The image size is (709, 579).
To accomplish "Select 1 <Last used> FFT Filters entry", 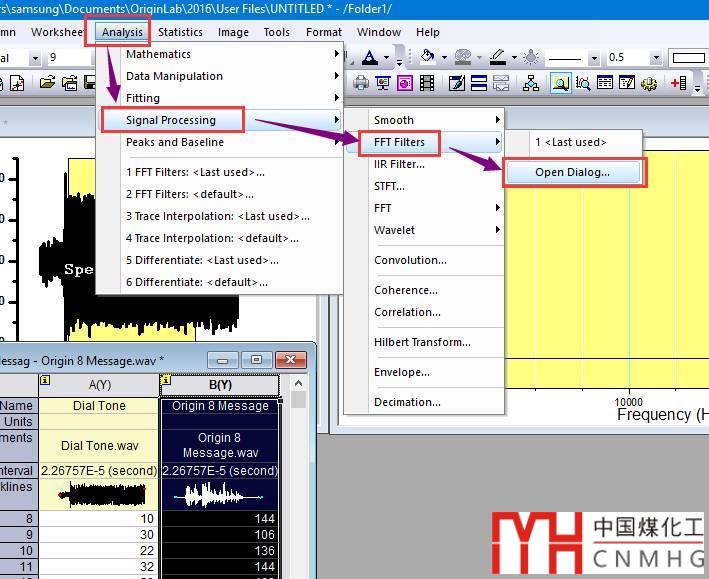I will click(571, 142).
